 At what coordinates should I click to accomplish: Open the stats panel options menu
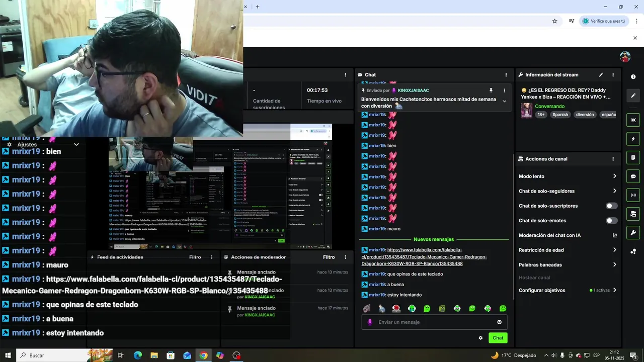(345, 75)
